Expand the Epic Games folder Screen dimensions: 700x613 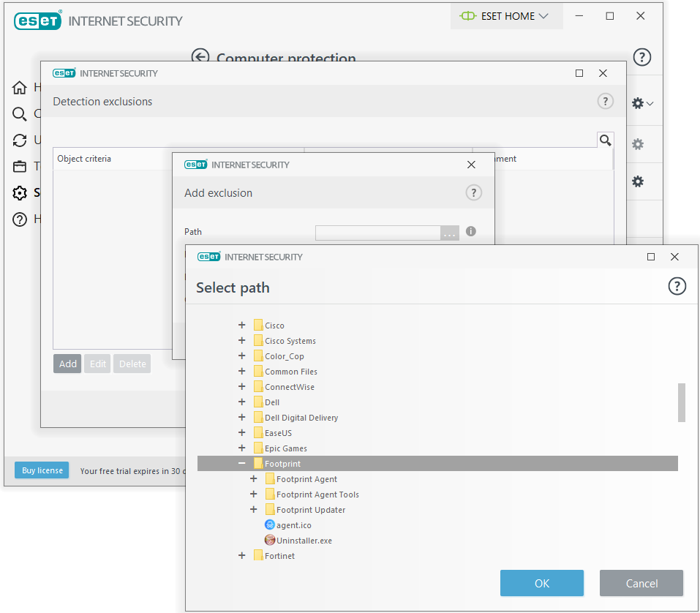pyautogui.click(x=242, y=448)
